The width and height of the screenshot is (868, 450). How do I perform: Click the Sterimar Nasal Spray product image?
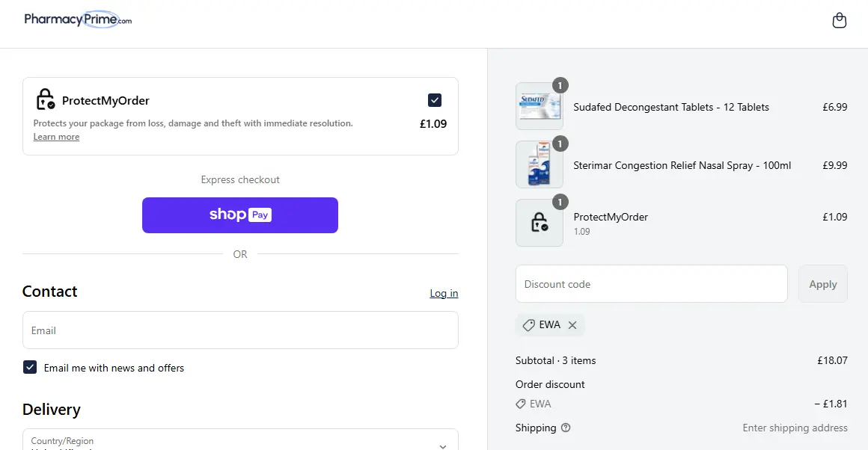click(x=539, y=164)
